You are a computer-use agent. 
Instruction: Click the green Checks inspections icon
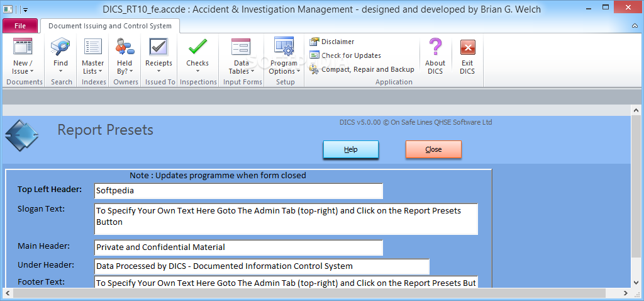[197, 47]
